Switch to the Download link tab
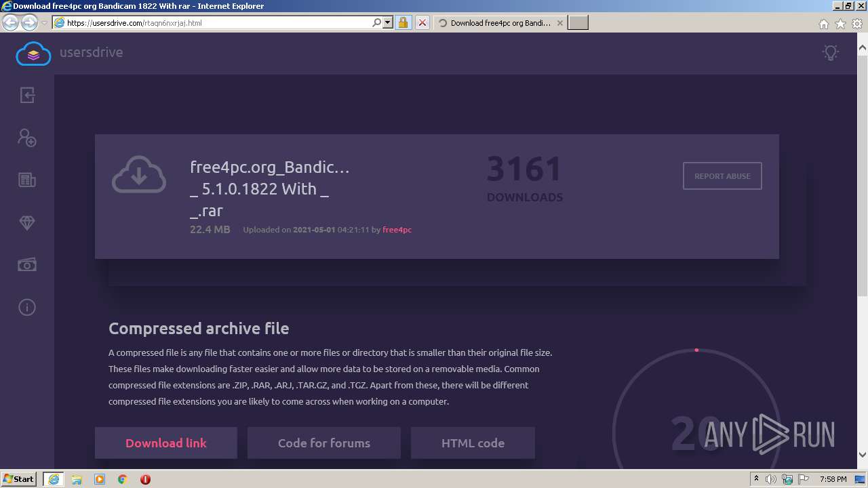 (166, 443)
